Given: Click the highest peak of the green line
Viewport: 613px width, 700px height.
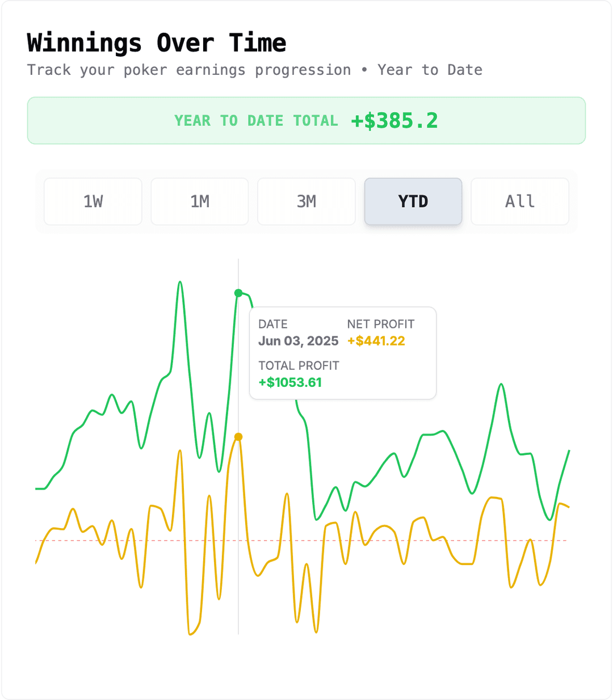Looking at the screenshot, I should click(180, 282).
